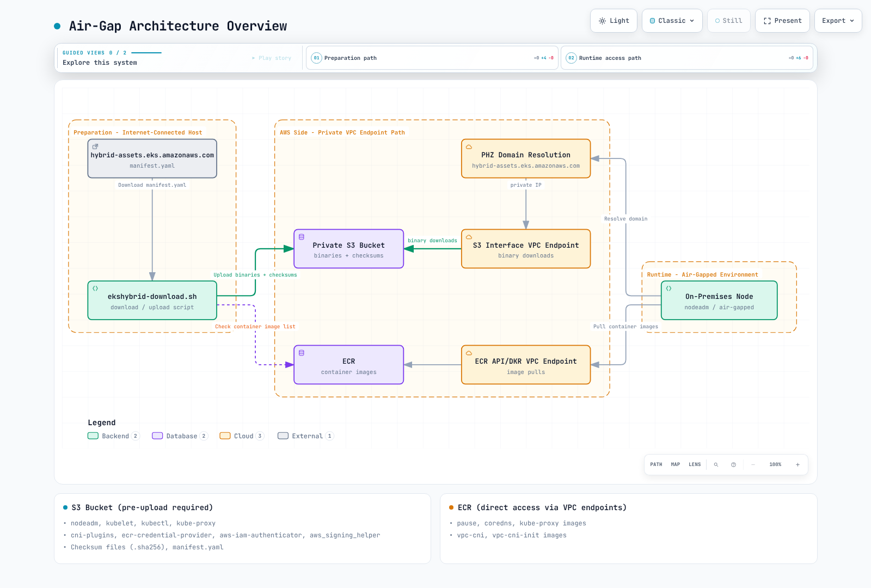Click nodeadm, kubelet, kubectl, kube-proxy line
The height and width of the screenshot is (588, 871).
pyautogui.click(x=143, y=523)
